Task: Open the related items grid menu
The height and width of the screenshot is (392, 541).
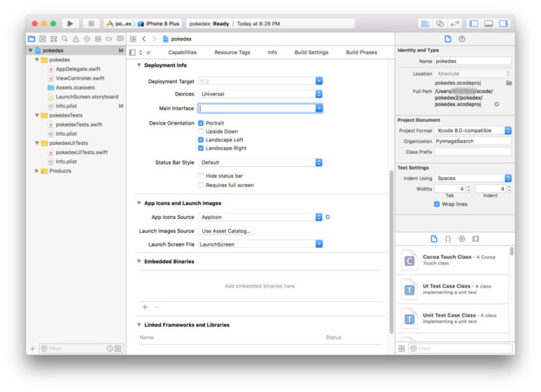Action: pos(133,39)
